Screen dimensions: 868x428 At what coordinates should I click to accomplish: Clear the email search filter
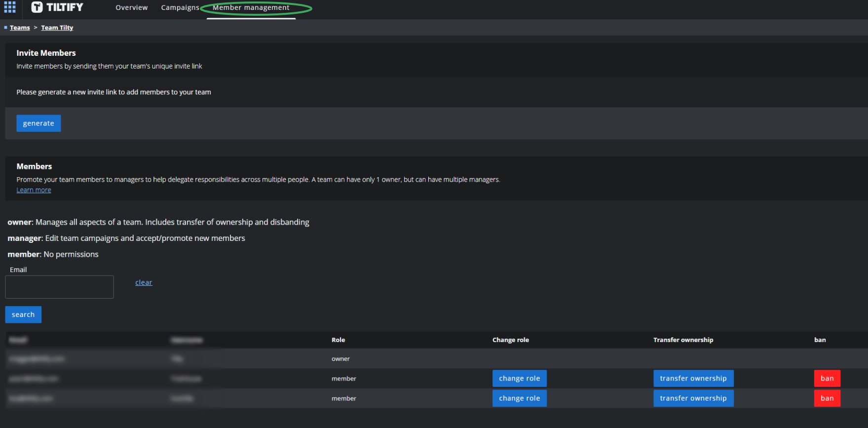pyautogui.click(x=144, y=282)
